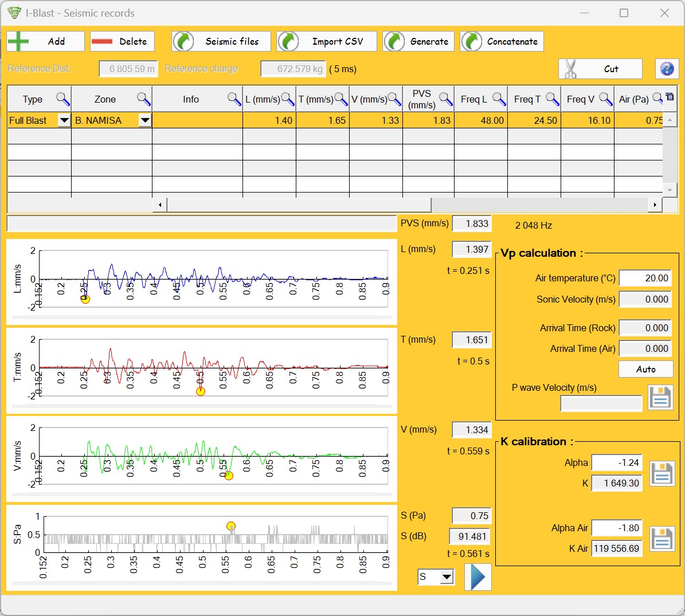The image size is (685, 616).
Task: Delete the selected seismic record
Action: [x=122, y=41]
